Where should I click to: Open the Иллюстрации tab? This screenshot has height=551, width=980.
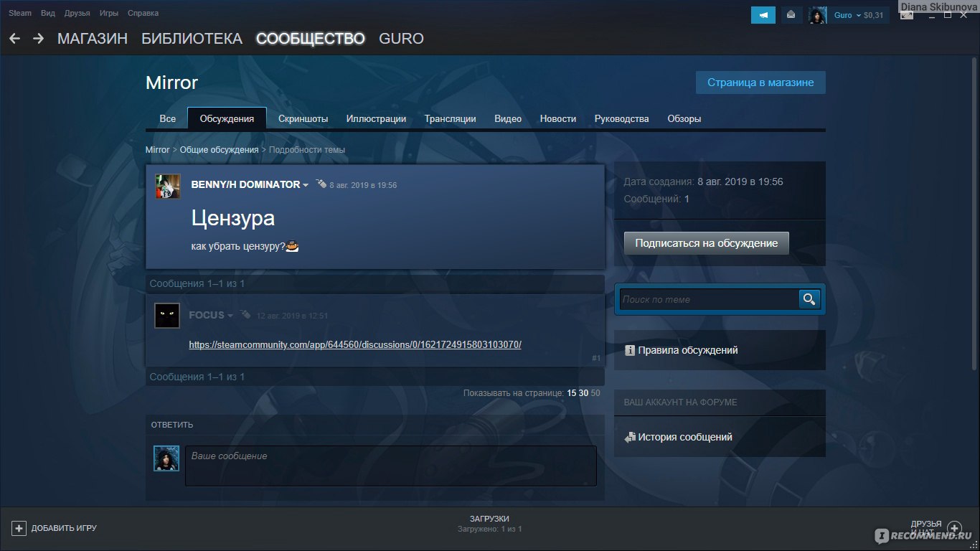(x=376, y=118)
